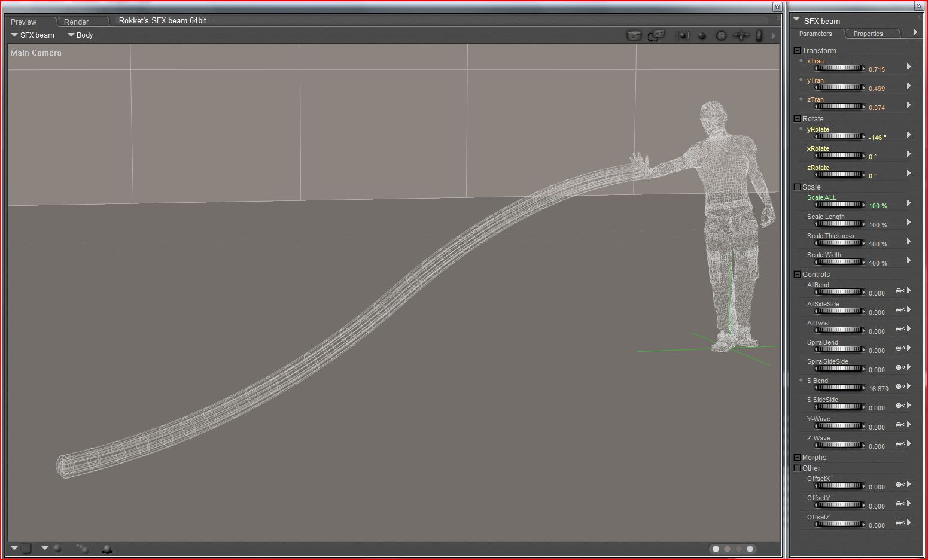Click the xTran parameter dial
This screenshot has width=928, height=560.
click(839, 68)
